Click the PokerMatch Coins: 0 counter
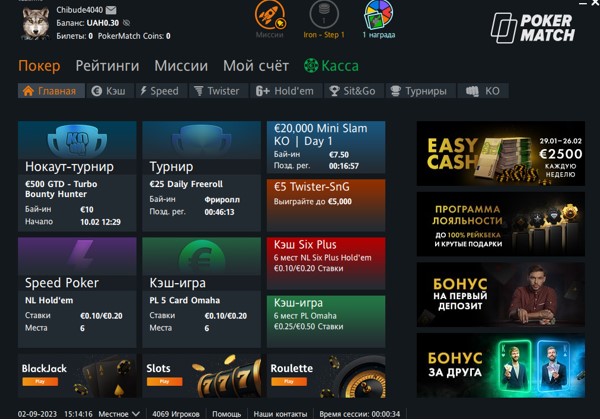Viewport: 600px width, 420px height. coord(134,36)
